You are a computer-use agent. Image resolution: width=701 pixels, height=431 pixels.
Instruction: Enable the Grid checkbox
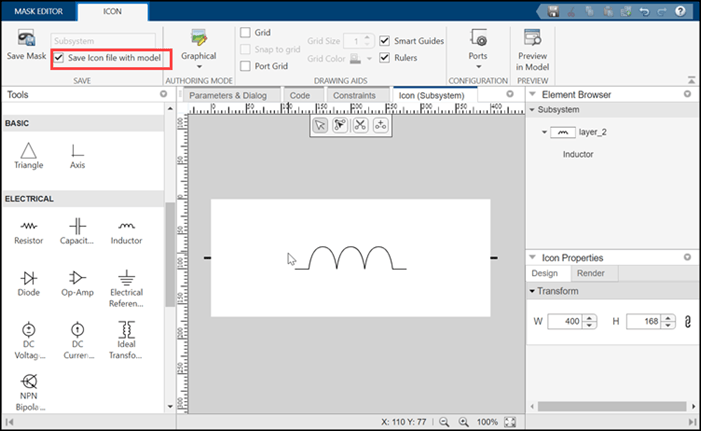click(x=245, y=32)
